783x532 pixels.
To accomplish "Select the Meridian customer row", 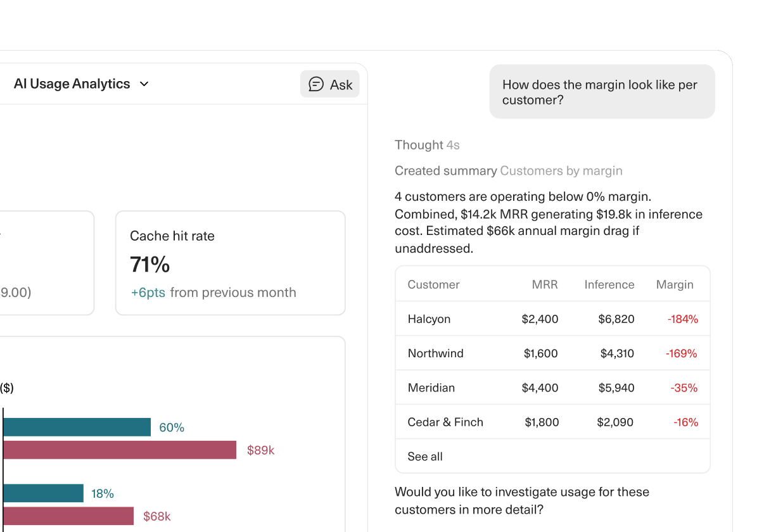I will pyautogui.click(x=552, y=388).
